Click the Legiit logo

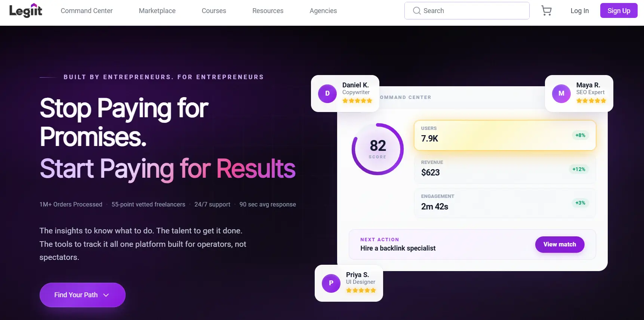(26, 10)
